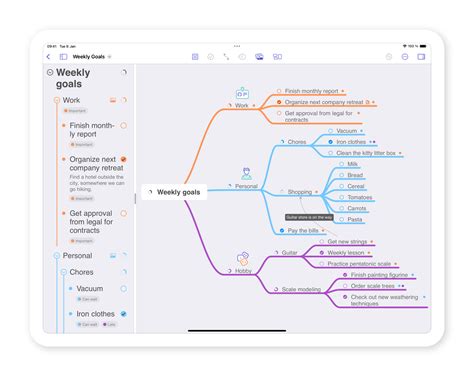This screenshot has height=376, width=474.
Task: Select the connection tool icon
Action: coord(226,57)
